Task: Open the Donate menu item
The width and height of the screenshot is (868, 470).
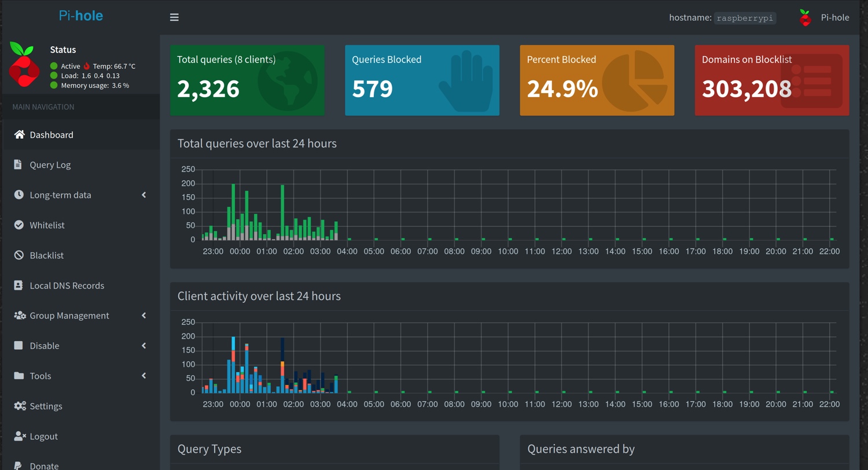Action: (44, 465)
